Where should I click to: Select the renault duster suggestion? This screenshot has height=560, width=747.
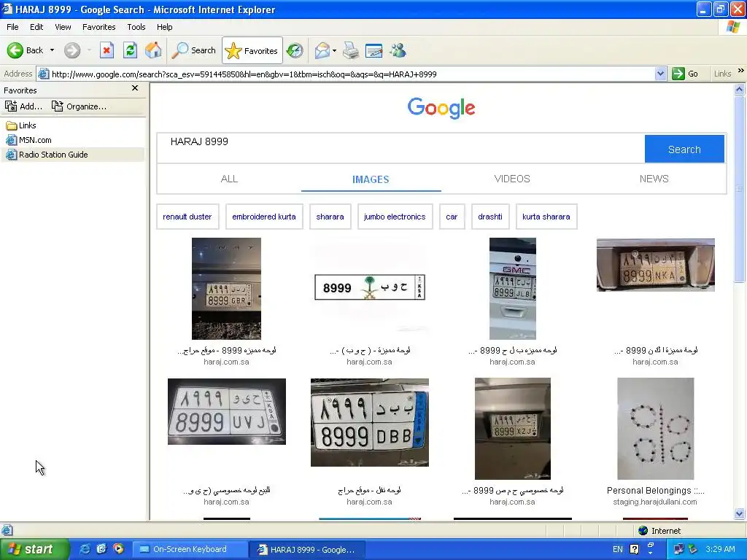point(187,217)
